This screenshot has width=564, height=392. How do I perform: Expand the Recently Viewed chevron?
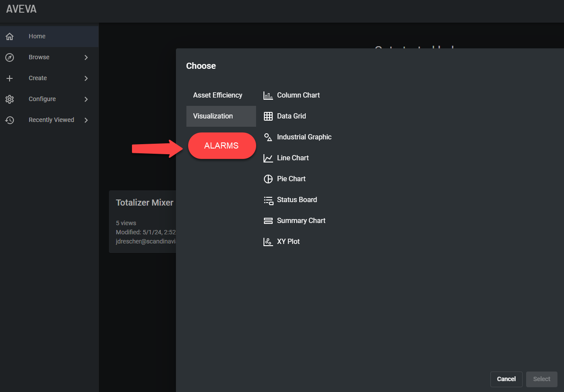click(86, 120)
